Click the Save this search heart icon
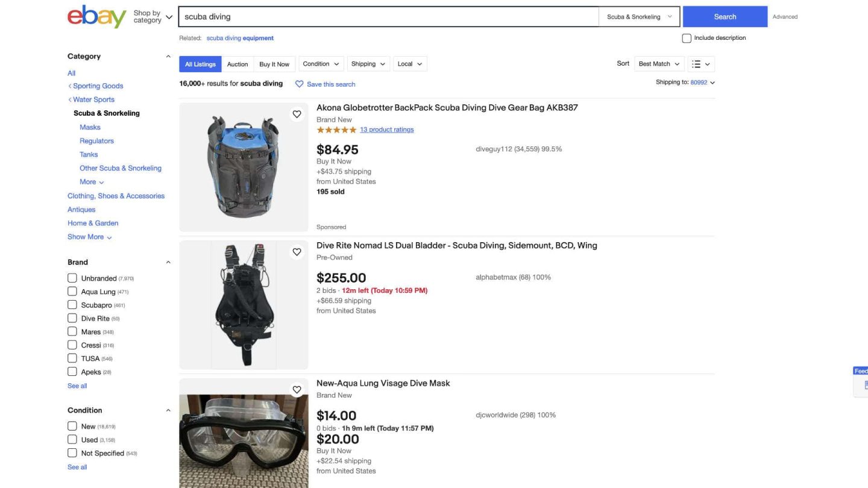The width and height of the screenshot is (868, 488). (x=300, y=84)
